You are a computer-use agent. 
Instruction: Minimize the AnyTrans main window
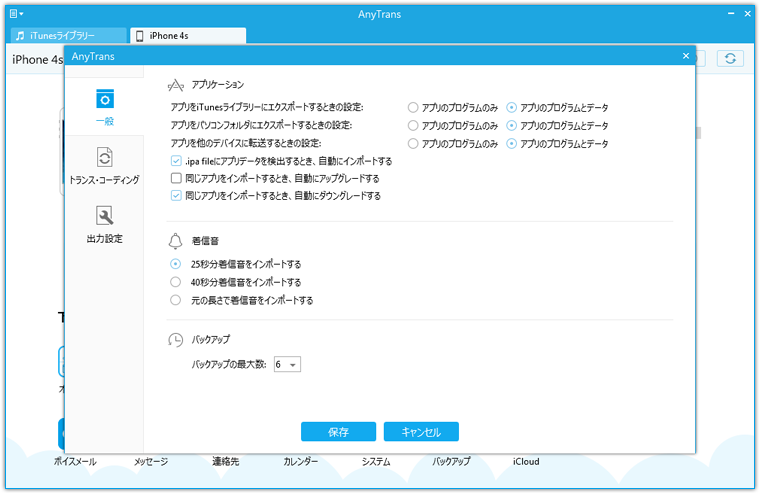point(731,14)
